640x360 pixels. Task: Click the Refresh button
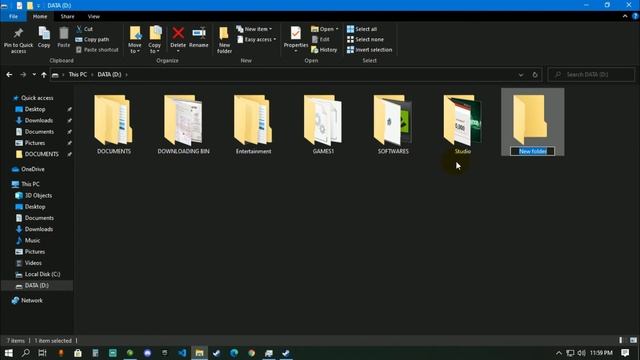point(535,75)
